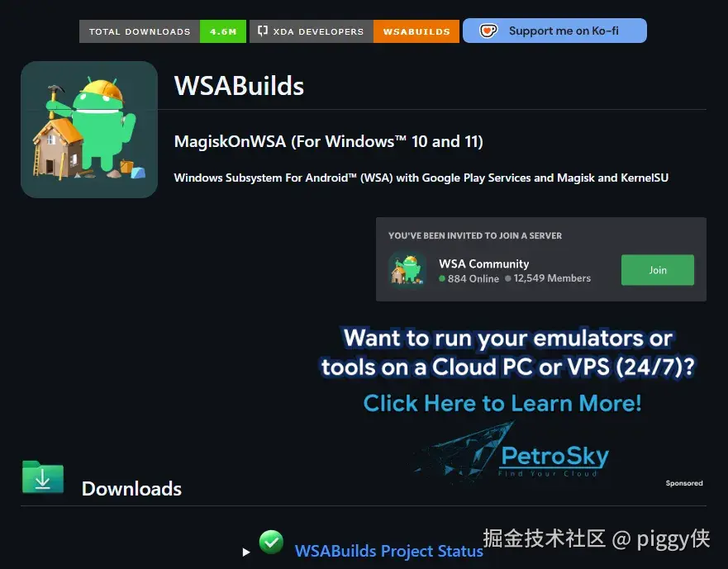The height and width of the screenshot is (569, 728).
Task: Click the PetroSky logo
Action: (x=511, y=453)
